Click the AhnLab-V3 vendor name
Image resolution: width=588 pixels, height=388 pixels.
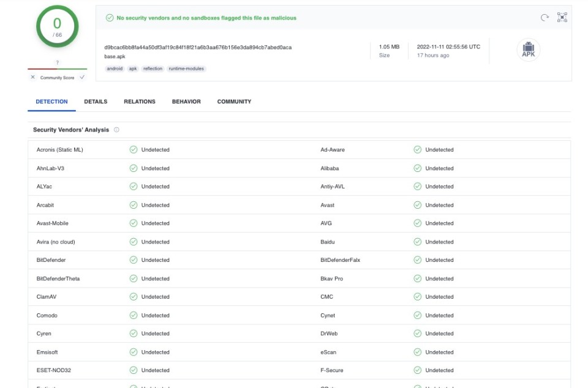point(50,168)
